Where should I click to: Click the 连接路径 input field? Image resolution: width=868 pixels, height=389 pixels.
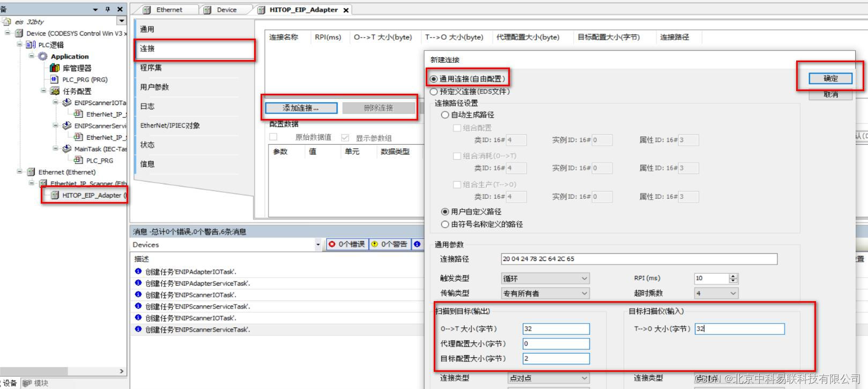tap(639, 259)
